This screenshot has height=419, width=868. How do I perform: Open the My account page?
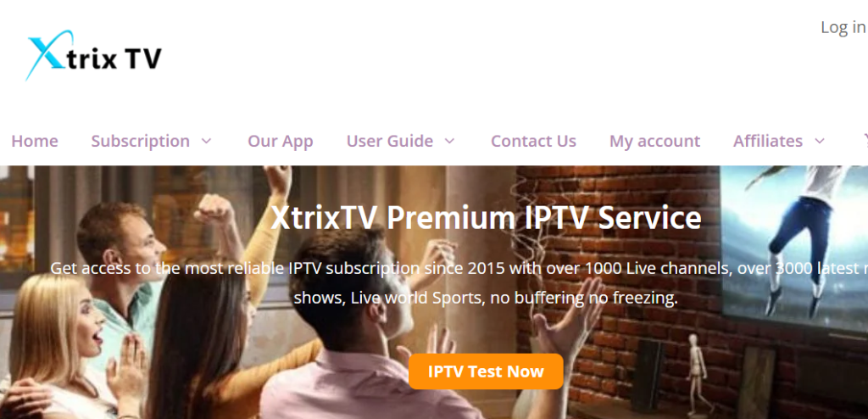[x=654, y=142]
